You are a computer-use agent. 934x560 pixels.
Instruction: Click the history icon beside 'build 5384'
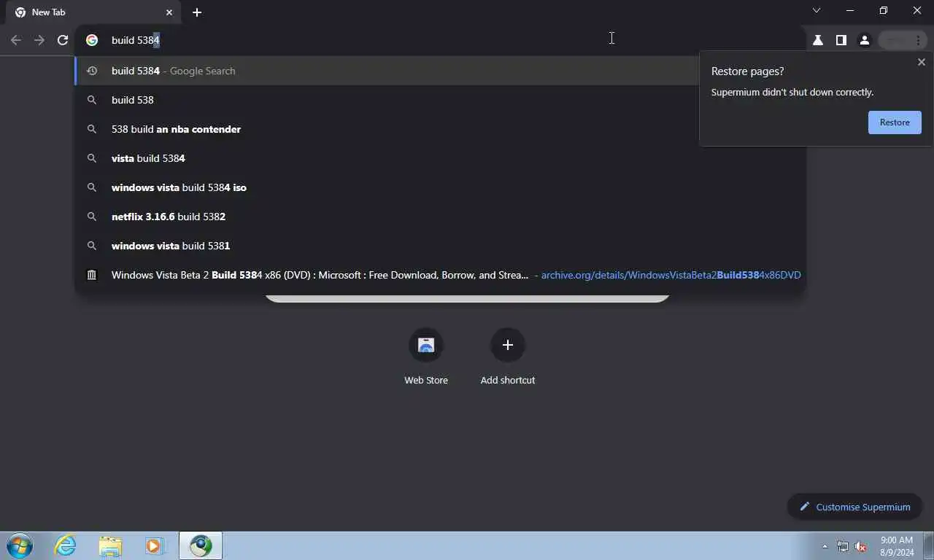(92, 71)
